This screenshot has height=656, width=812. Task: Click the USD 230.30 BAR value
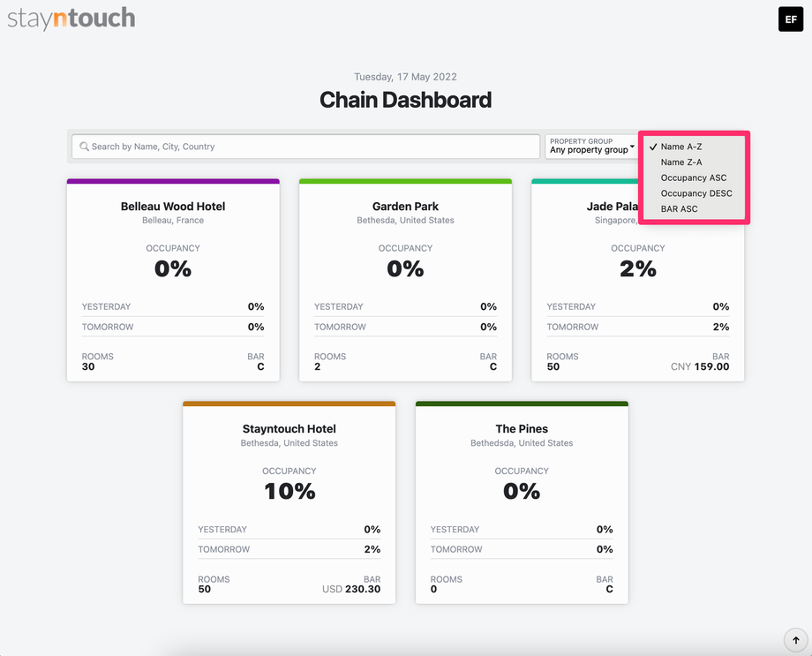tap(351, 589)
